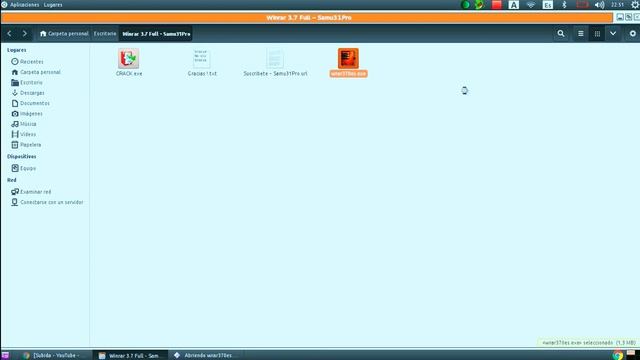Switch to list view
This screenshot has width=640, height=360.
[581, 34]
